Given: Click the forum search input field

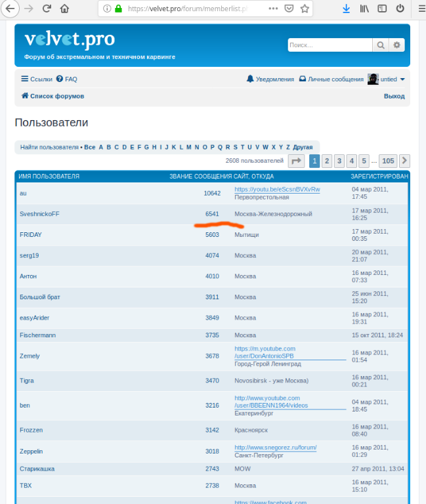Looking at the screenshot, I should (x=330, y=45).
